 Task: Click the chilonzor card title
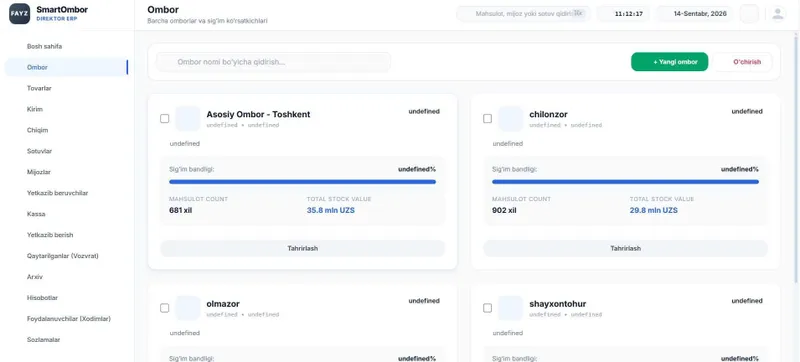(548, 114)
